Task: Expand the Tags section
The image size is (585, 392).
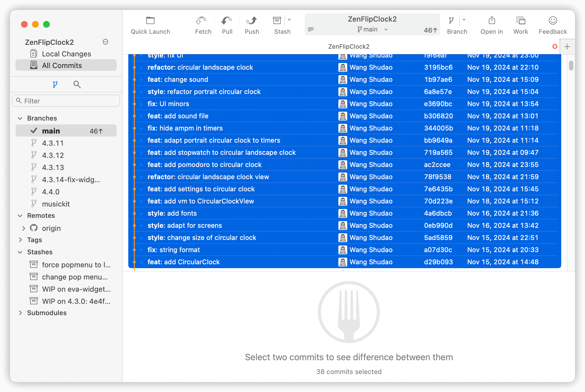Action: coord(20,240)
